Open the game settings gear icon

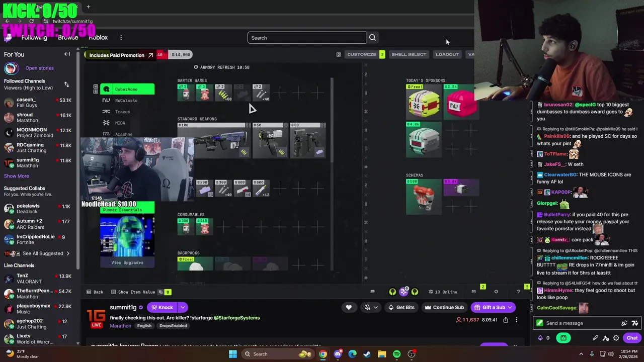tap(496, 292)
